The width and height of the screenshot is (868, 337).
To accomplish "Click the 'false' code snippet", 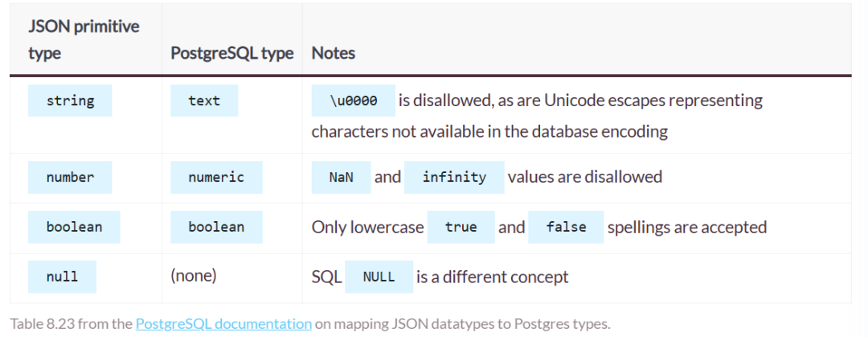I will click(566, 227).
